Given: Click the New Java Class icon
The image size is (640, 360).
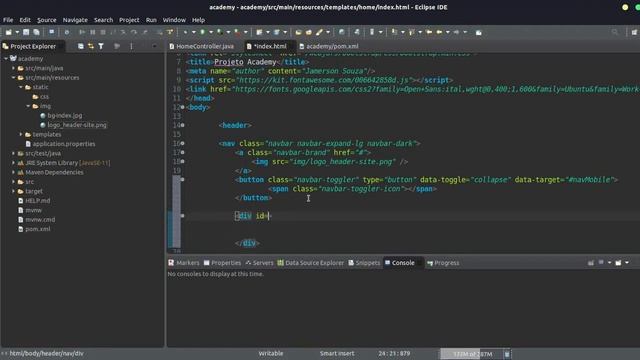Looking at the screenshot, I should click(x=277, y=32).
